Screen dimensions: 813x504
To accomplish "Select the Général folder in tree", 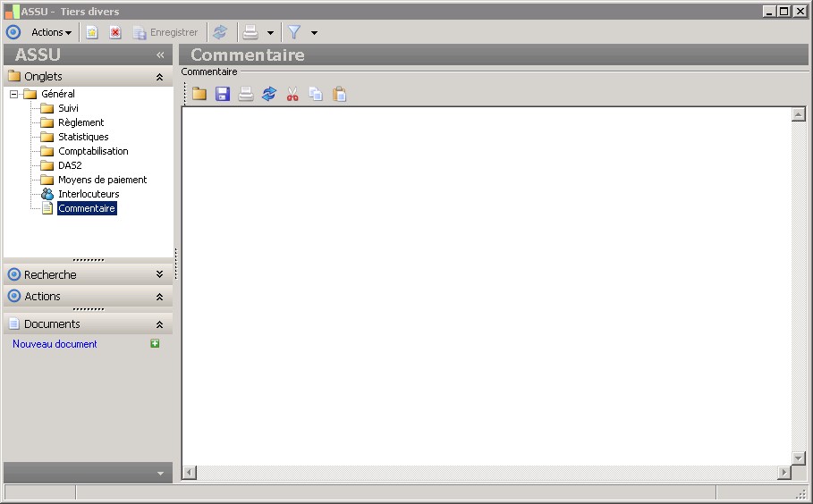I will click(x=57, y=94).
